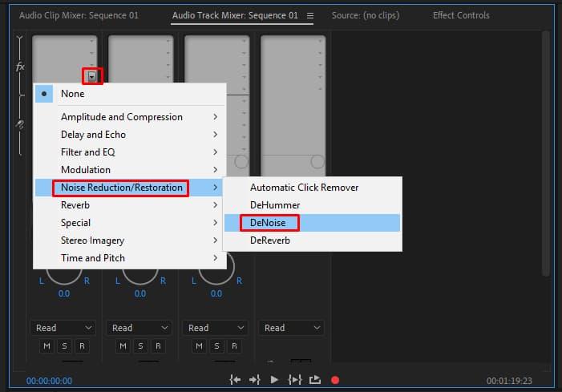Switch to Audio Clip Mixer tab
562x392 pixels.
pyautogui.click(x=79, y=15)
